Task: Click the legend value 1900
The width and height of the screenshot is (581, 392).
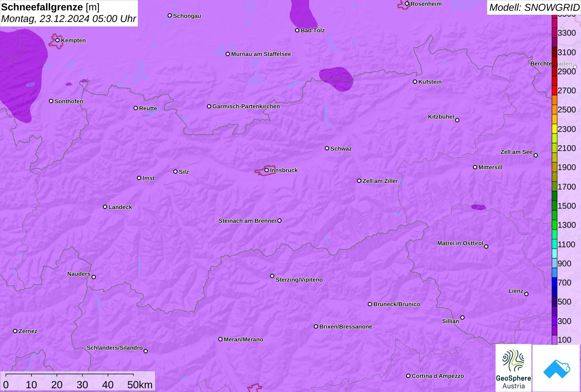Action: point(567,167)
